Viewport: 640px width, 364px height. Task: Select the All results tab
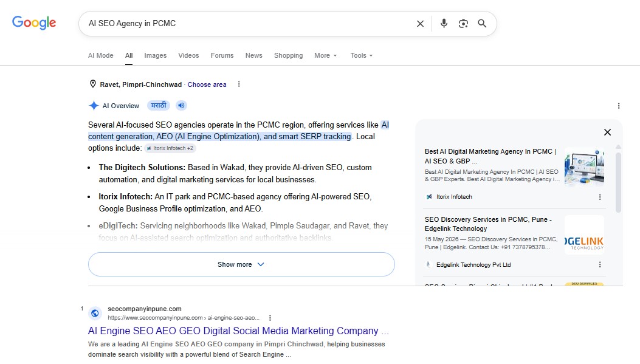[x=129, y=55]
